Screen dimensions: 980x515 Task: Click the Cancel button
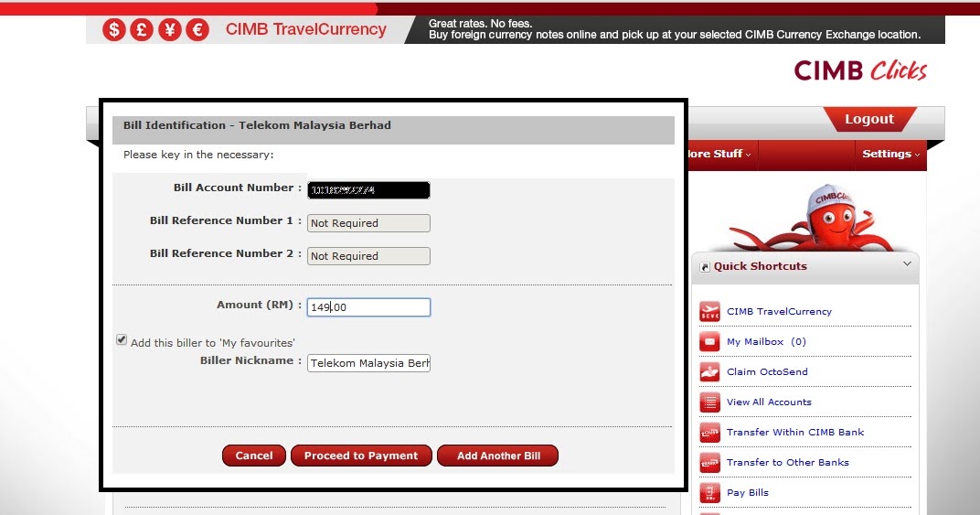click(254, 456)
